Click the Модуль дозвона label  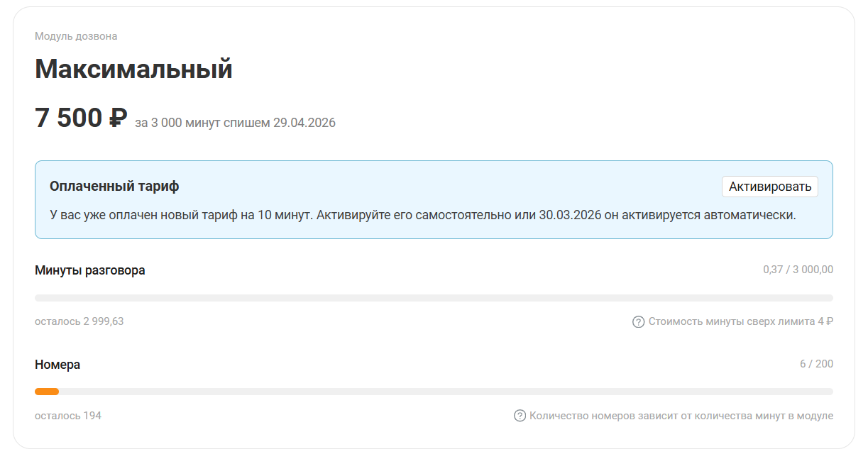pyautogui.click(x=76, y=36)
